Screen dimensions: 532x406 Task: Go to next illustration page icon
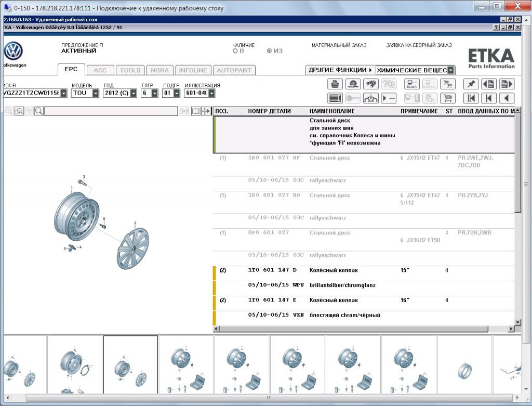[x=507, y=84]
